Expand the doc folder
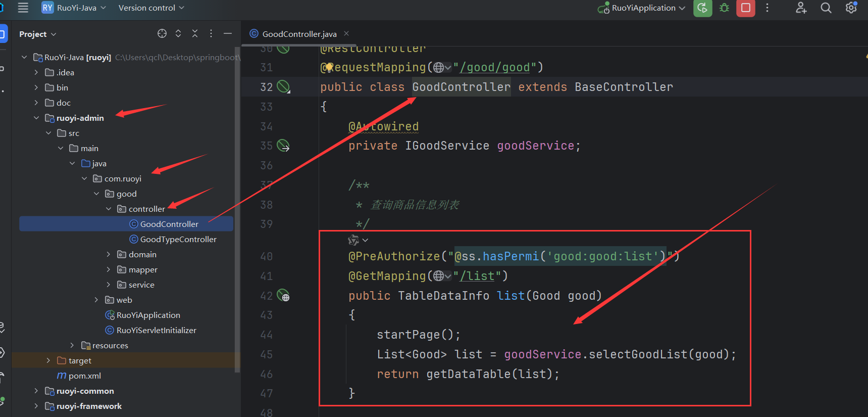868x417 pixels. [36, 103]
